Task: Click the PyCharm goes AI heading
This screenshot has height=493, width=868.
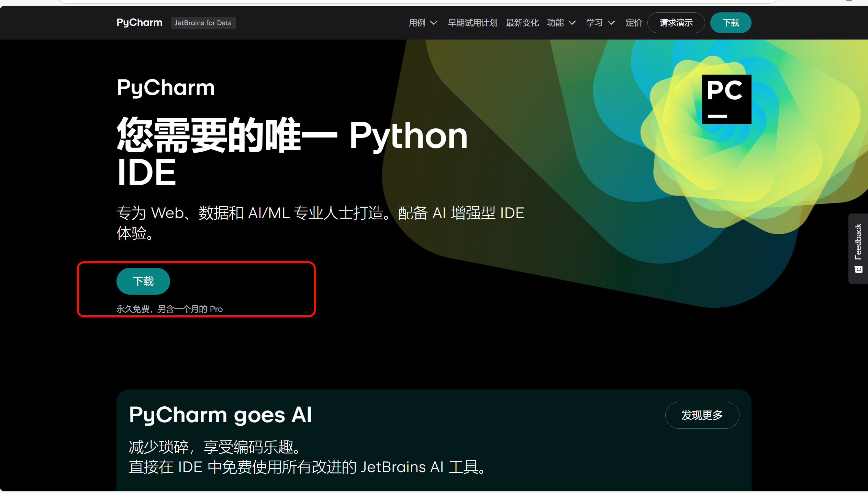Action: pos(220,415)
